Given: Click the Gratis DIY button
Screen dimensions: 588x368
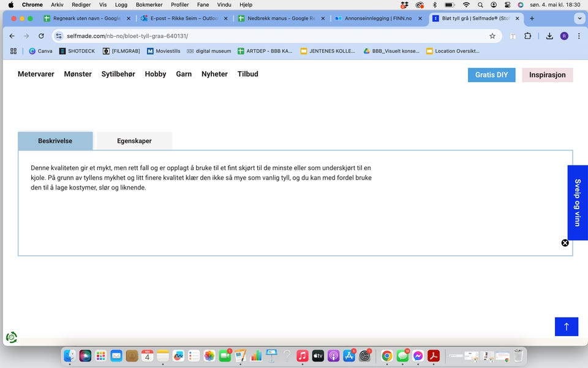Looking at the screenshot, I should pyautogui.click(x=491, y=75).
